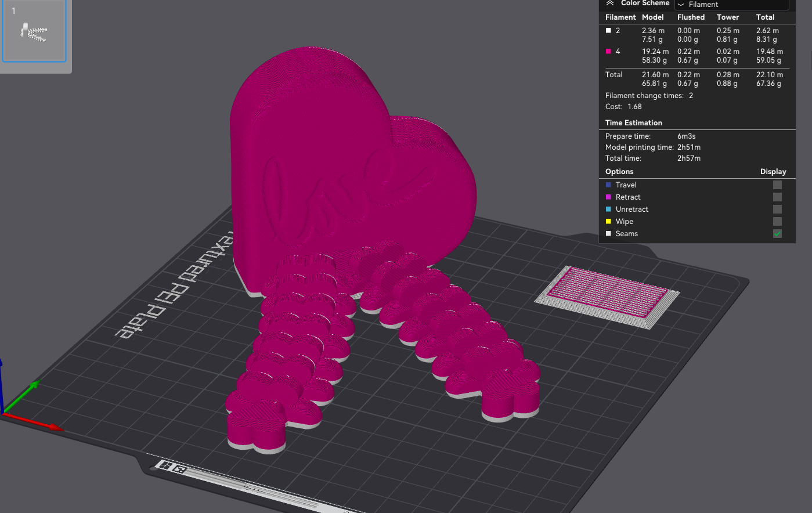Enable the Travel display toggle

click(777, 185)
